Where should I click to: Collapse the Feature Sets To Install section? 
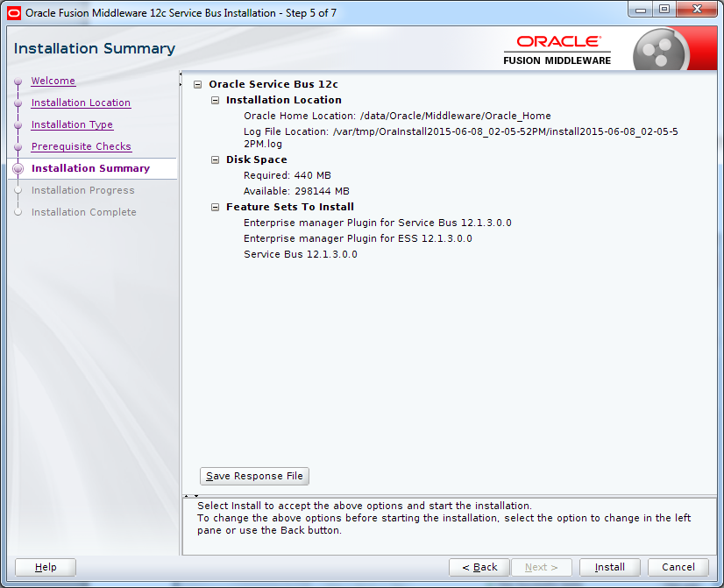tap(215, 207)
